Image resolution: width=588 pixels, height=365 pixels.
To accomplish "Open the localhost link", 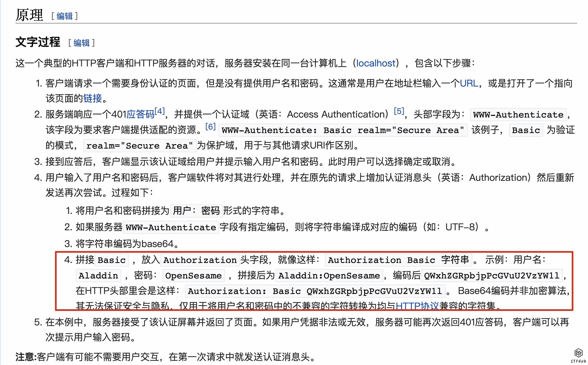I will [376, 63].
